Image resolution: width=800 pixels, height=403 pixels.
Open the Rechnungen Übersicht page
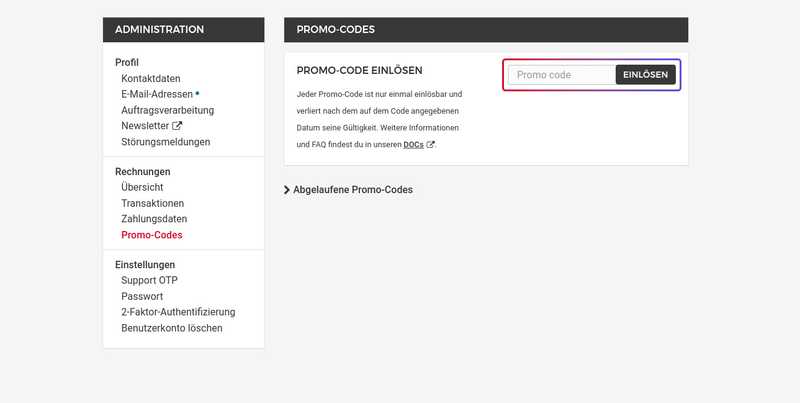pyautogui.click(x=142, y=187)
